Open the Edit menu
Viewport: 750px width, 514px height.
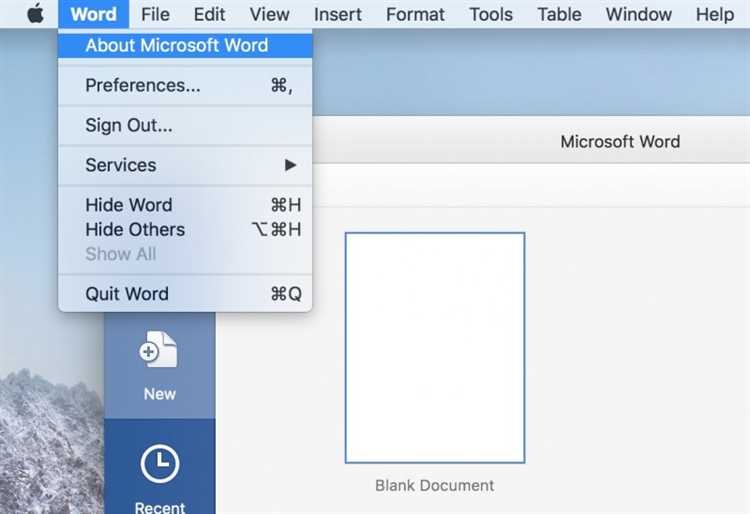(210, 14)
